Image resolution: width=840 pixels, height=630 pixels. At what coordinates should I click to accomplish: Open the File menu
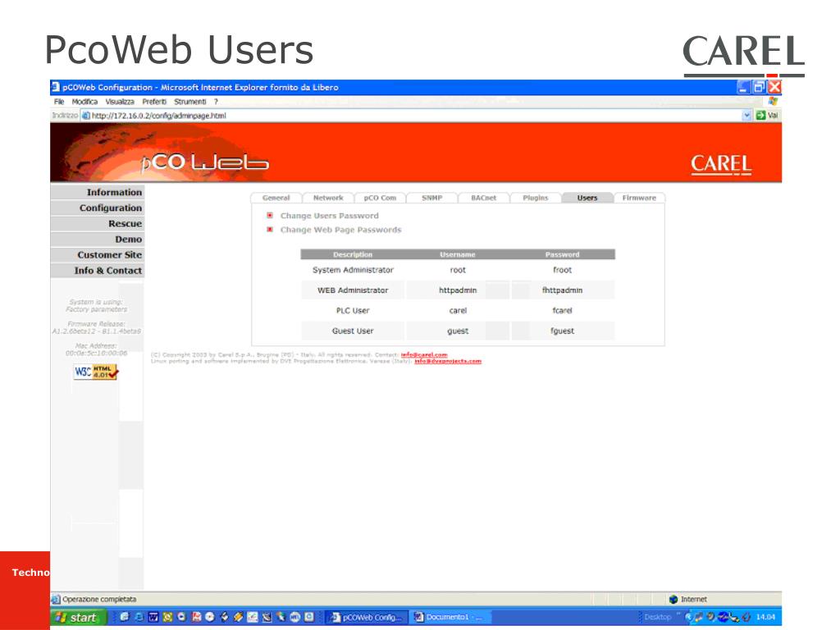[x=59, y=102]
